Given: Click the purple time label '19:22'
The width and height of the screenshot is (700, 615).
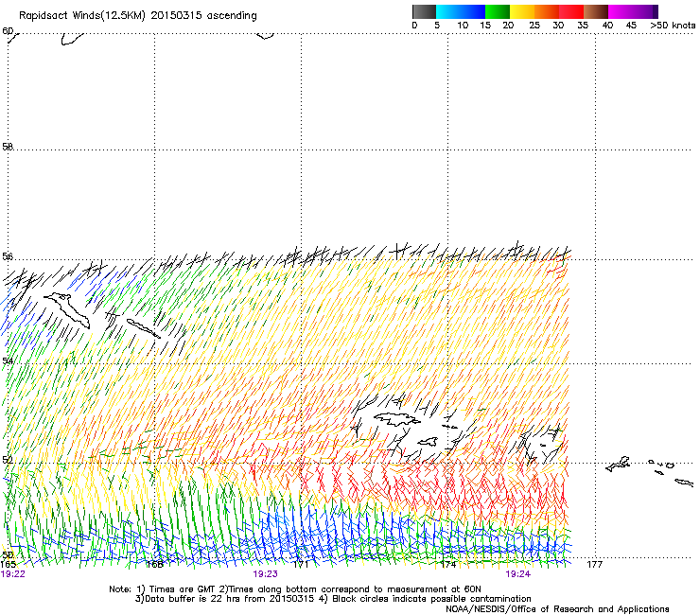Looking at the screenshot, I should (x=13, y=574).
